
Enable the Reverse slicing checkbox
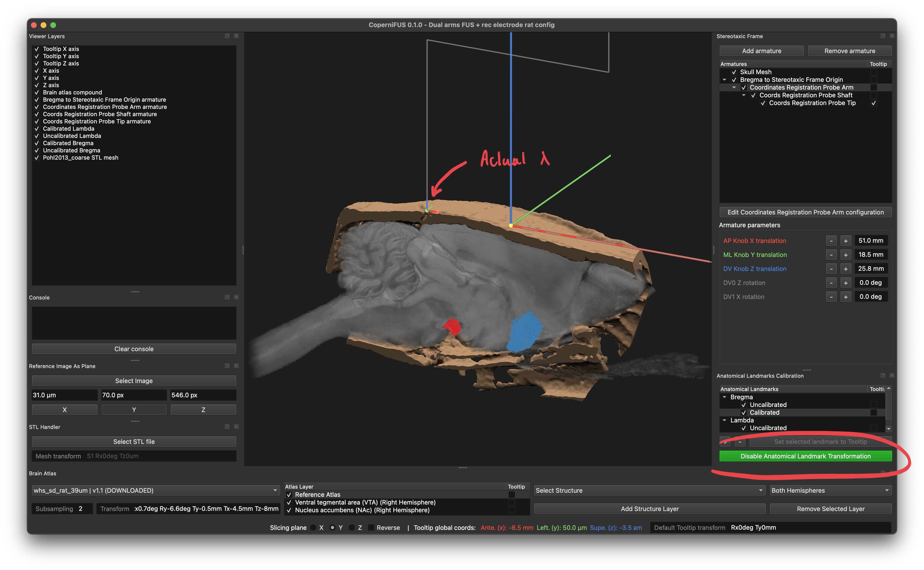click(x=371, y=528)
